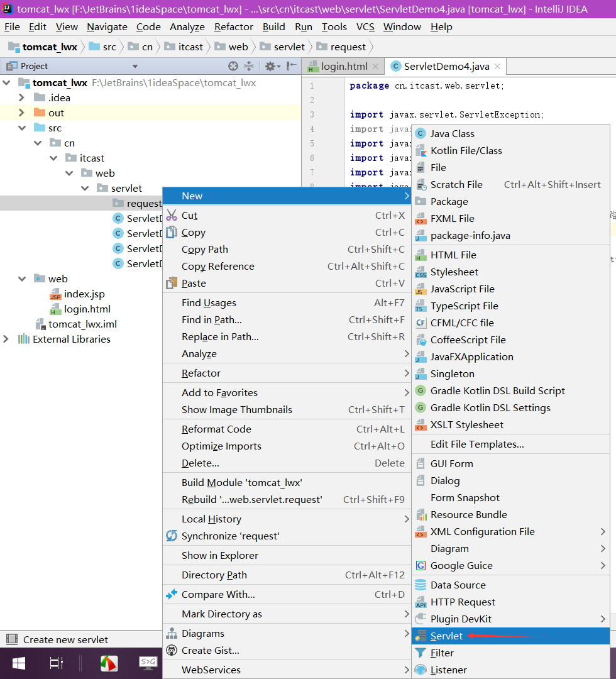Open the File menu
The image size is (616, 679).
click(12, 27)
